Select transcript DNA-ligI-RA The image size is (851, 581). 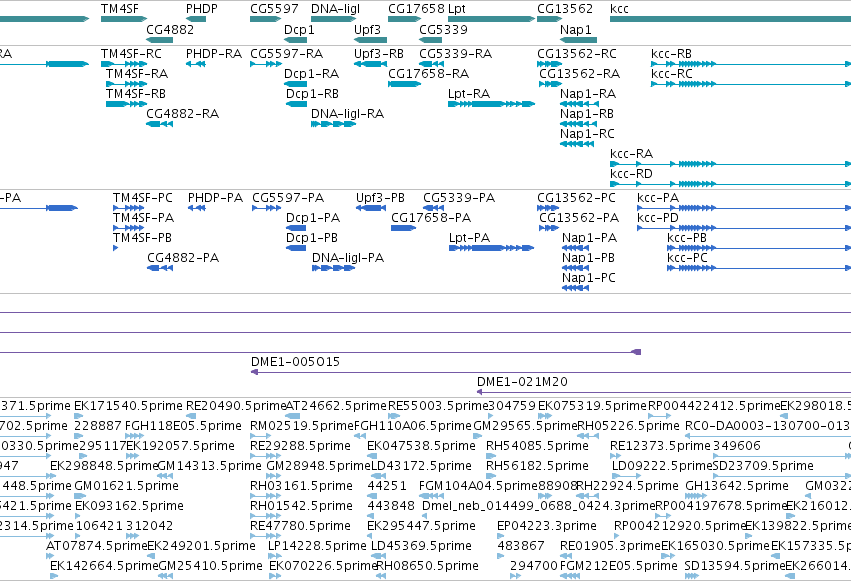333,124
